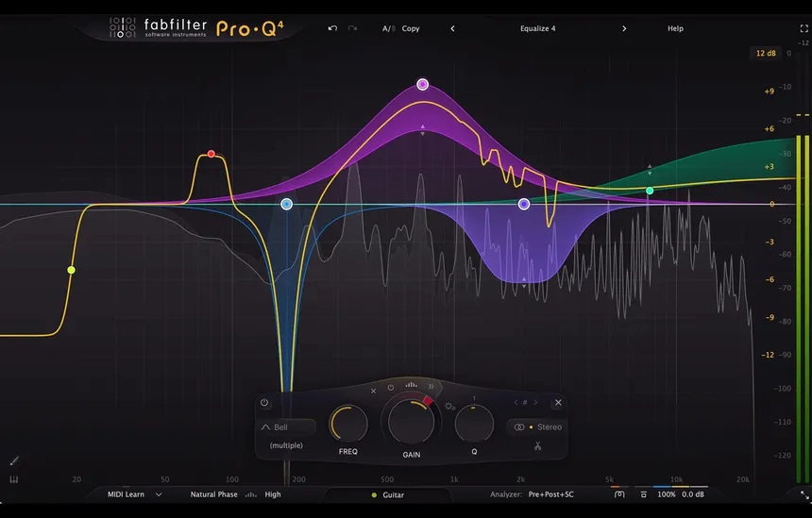Screen dimensions: 812x518
Task: Close the band controls with X
Action: [558, 403]
